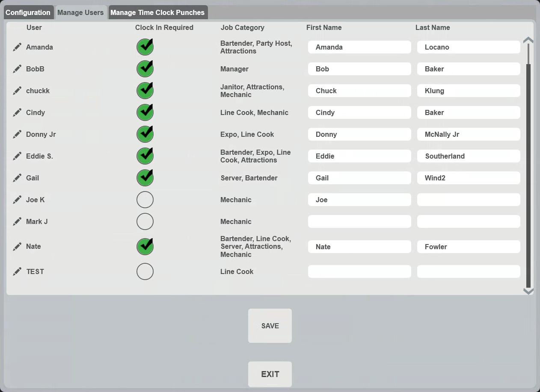This screenshot has height=392, width=540.
Task: Click user name Eddie S.
Action: [39, 156]
